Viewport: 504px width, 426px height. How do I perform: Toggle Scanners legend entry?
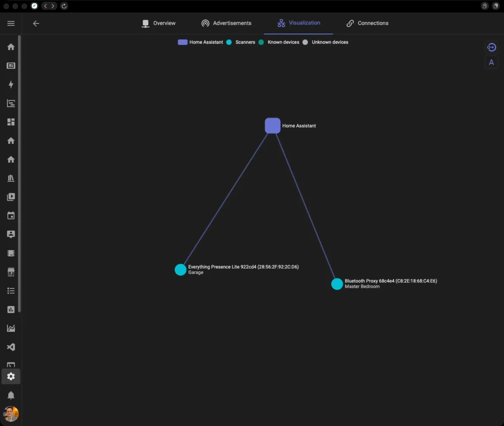tap(241, 42)
